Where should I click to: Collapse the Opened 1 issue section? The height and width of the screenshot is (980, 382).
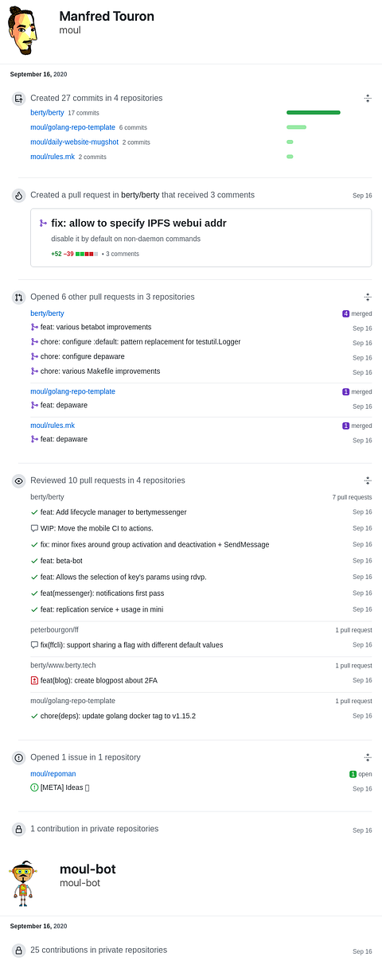pyautogui.click(x=368, y=757)
